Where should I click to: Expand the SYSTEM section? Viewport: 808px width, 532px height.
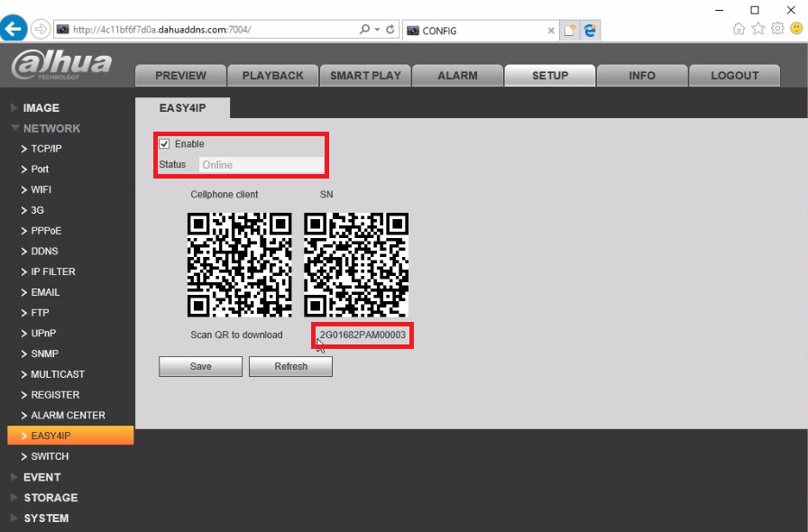coord(45,518)
